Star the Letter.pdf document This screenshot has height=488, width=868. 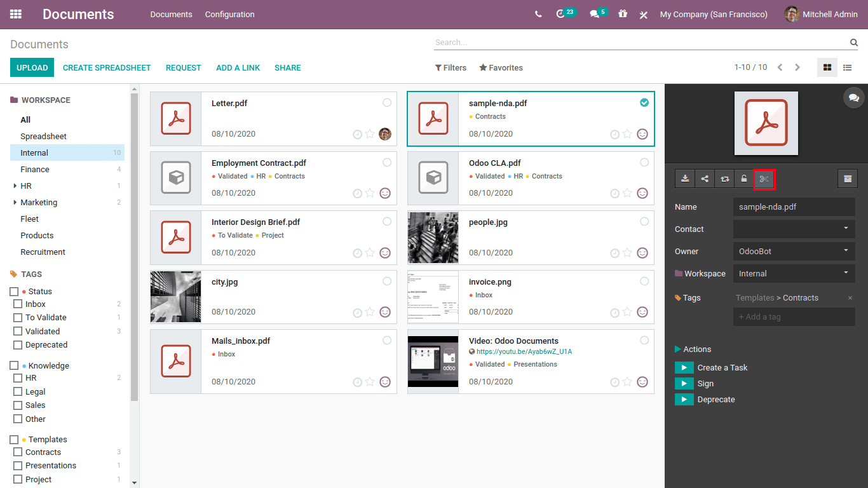click(370, 134)
